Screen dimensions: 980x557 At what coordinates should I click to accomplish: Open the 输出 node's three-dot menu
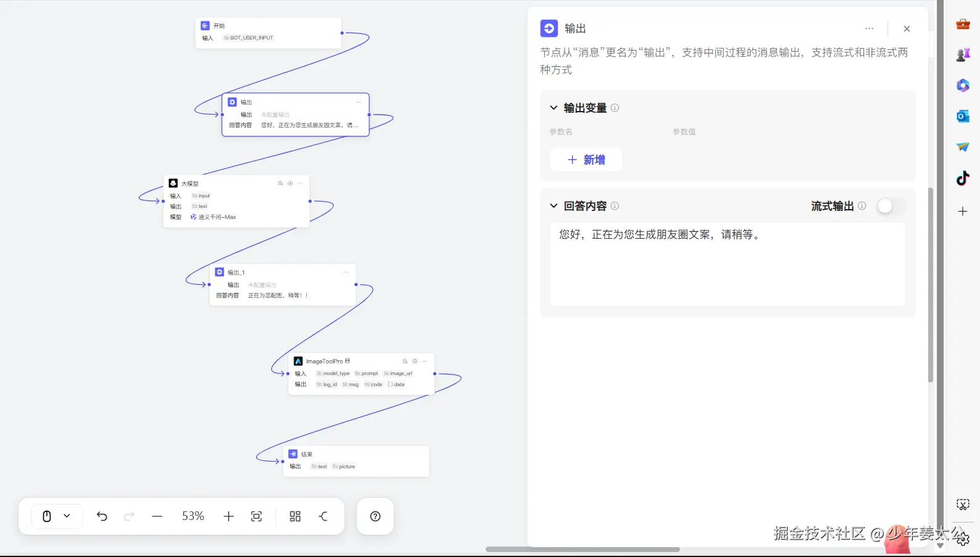[359, 102]
